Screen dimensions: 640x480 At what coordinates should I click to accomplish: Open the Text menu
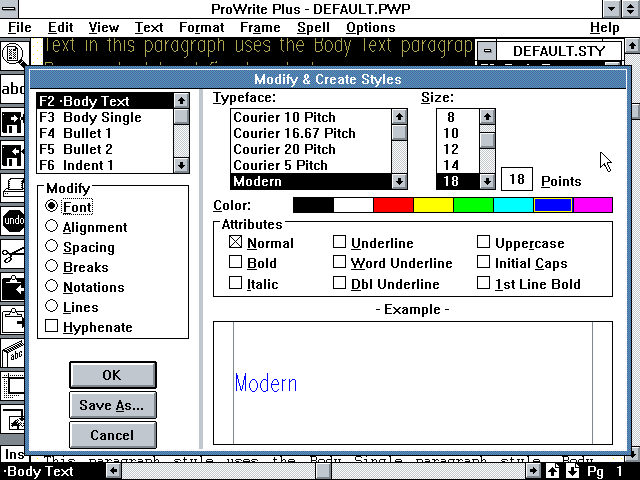coord(149,27)
